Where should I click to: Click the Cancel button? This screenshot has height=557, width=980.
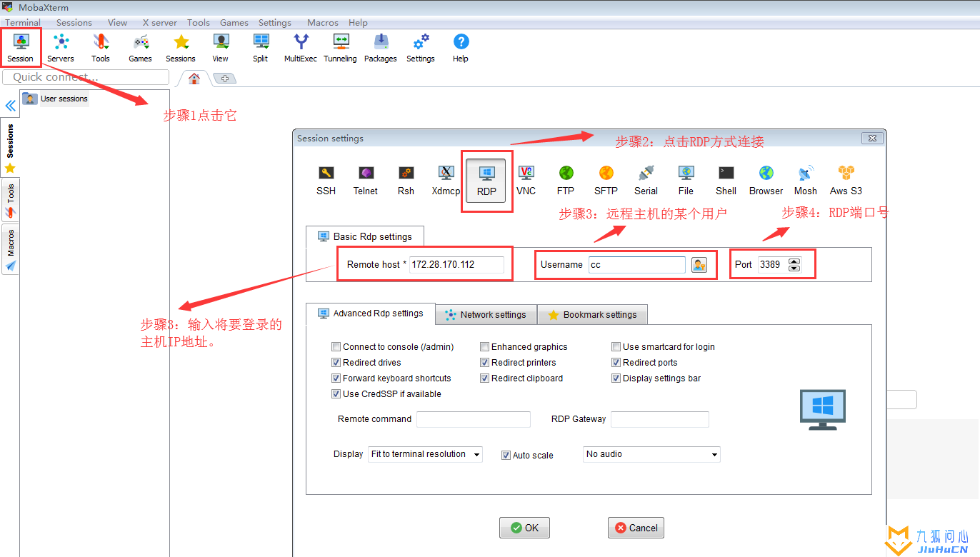tap(636, 528)
